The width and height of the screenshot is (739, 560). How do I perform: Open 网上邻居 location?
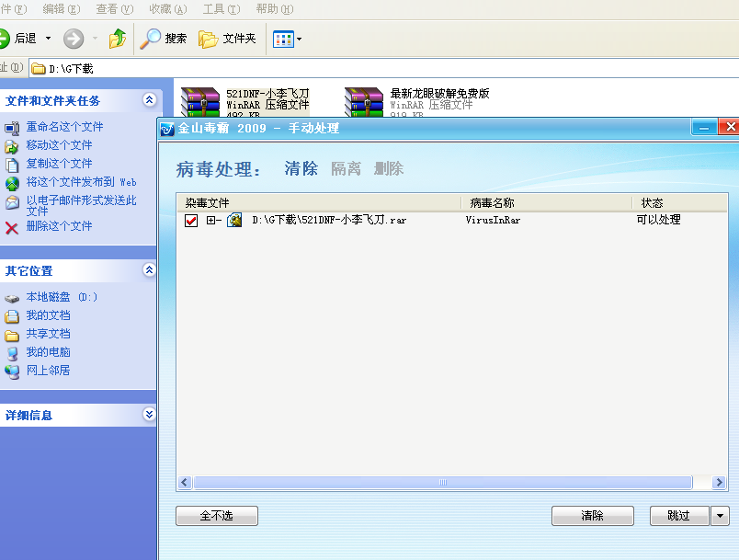pyautogui.click(x=48, y=371)
